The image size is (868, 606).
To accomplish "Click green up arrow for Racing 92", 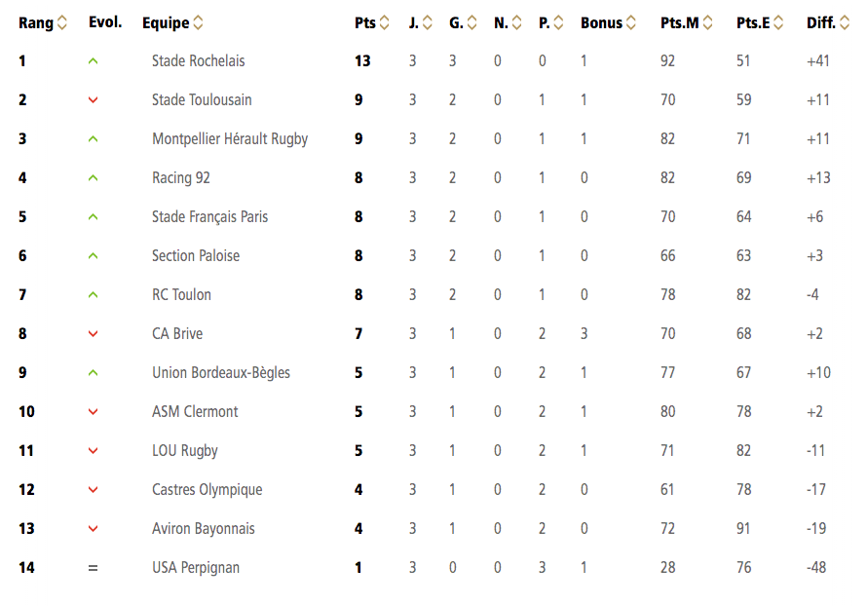I will pyautogui.click(x=93, y=178).
